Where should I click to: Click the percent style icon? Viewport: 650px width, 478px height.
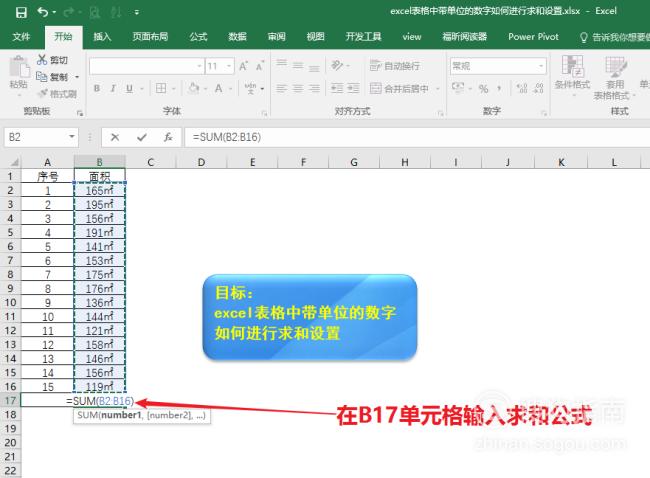coord(483,88)
